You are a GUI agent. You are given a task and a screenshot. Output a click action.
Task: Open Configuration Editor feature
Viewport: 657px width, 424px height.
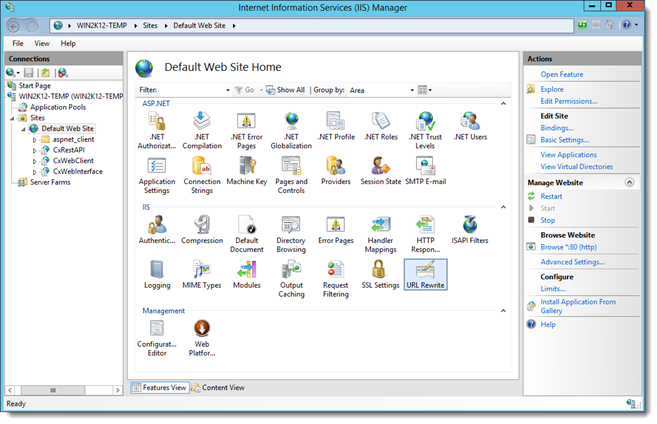pyautogui.click(x=157, y=337)
